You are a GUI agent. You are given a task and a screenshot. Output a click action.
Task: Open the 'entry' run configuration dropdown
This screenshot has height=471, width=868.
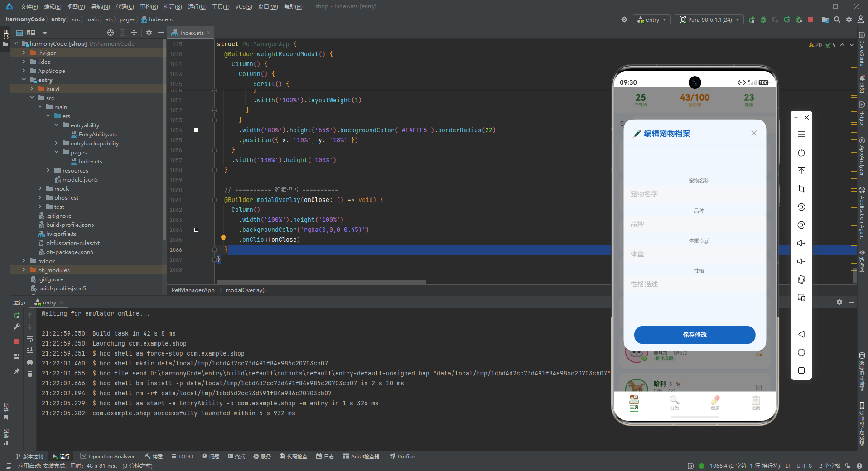click(x=652, y=19)
